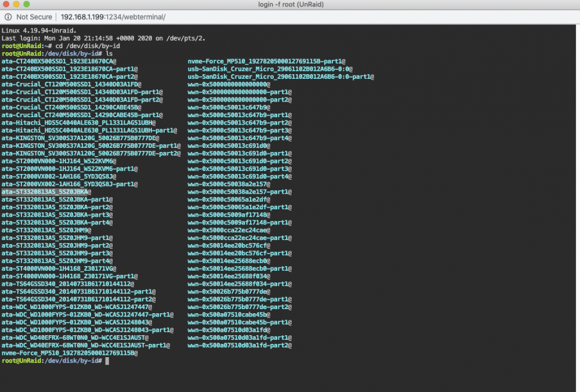Image resolution: width=580 pixels, height=392 pixels.
Task: Click entry ata-Hitachi_HDS5C4040ALE630_PL1331LAG51UBH
Action: pyautogui.click(x=77, y=123)
